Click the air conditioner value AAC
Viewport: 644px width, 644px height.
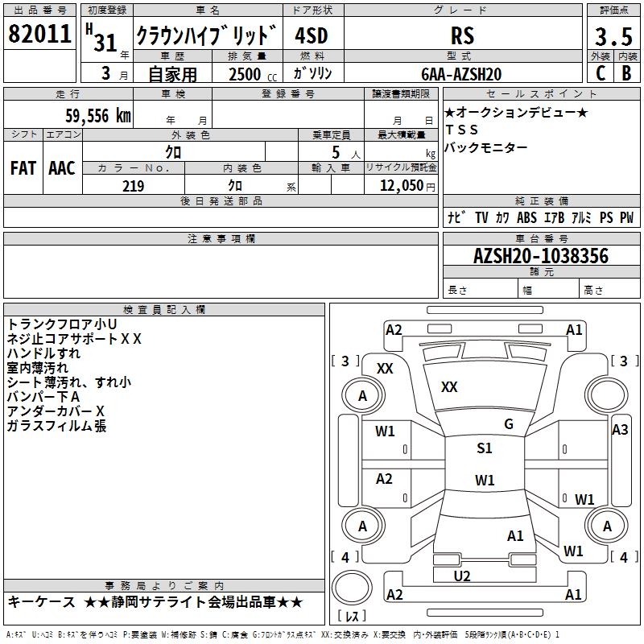[x=62, y=168]
